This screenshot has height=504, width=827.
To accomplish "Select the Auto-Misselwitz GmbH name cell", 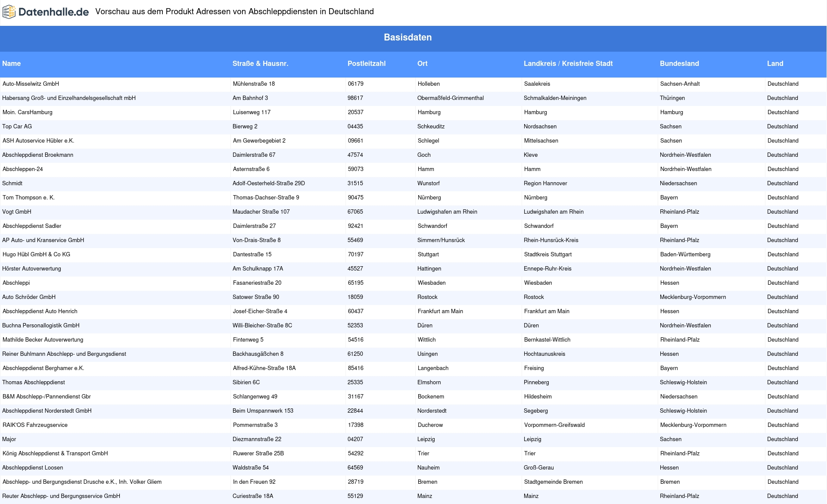I will (x=31, y=84).
